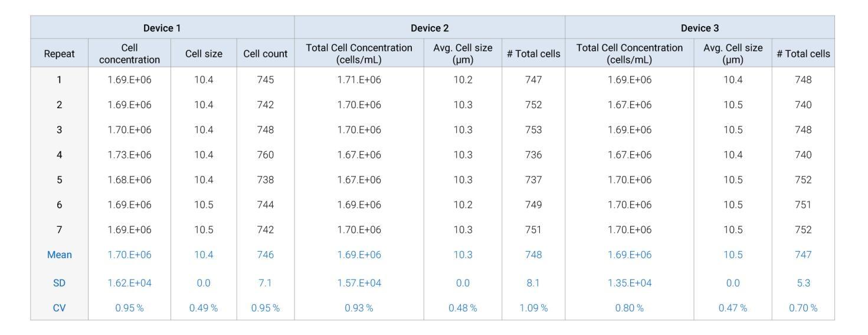Viewport: 868px width, 335px height.
Task: Select the 1.71.E+06 cell in Device 2
Action: click(359, 80)
